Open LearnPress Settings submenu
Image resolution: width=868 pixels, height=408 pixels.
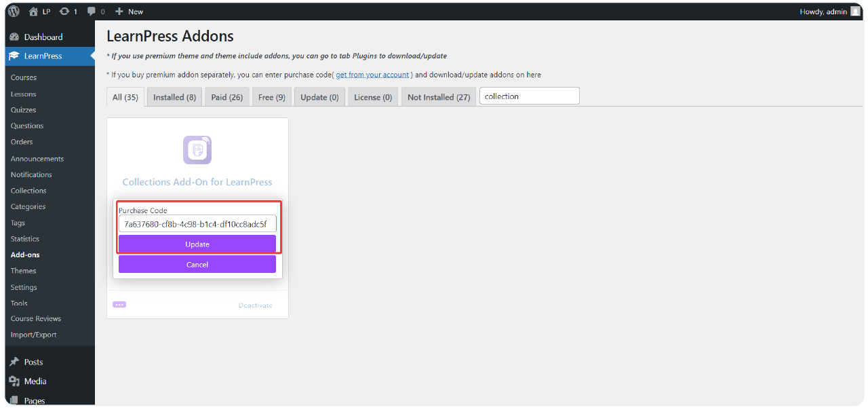pyautogui.click(x=24, y=287)
